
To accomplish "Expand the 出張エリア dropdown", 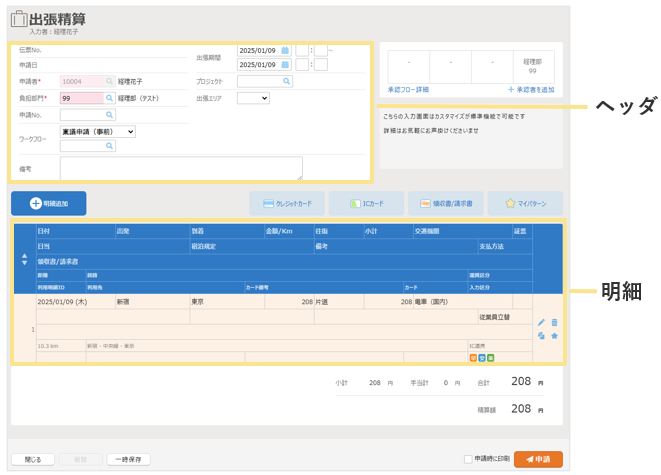I will click(x=253, y=98).
